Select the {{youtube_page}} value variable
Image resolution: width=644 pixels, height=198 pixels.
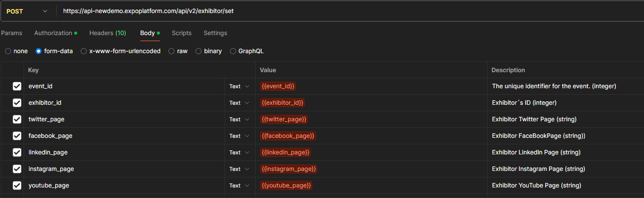tap(286, 185)
